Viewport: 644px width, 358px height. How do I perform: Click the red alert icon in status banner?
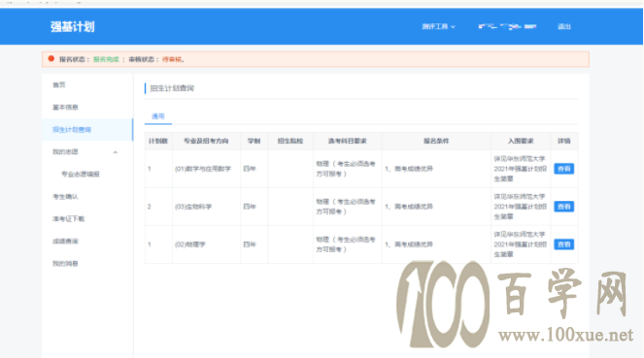[51, 58]
